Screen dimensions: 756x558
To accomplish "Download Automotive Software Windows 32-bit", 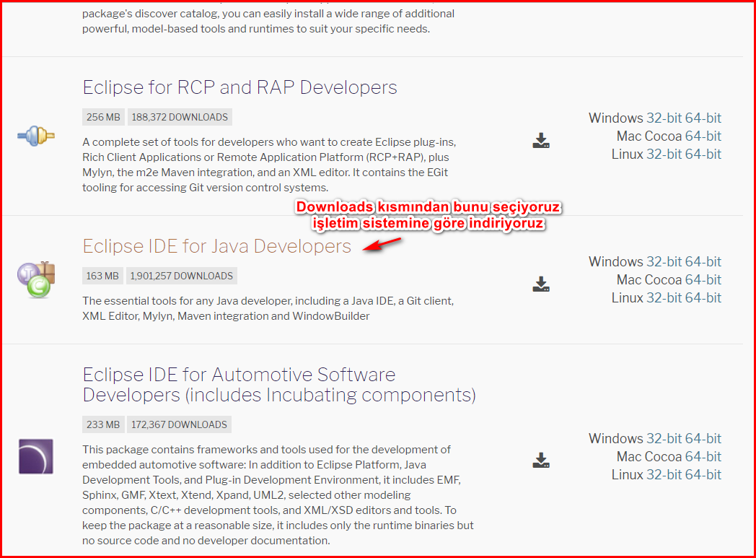I will pos(664,438).
